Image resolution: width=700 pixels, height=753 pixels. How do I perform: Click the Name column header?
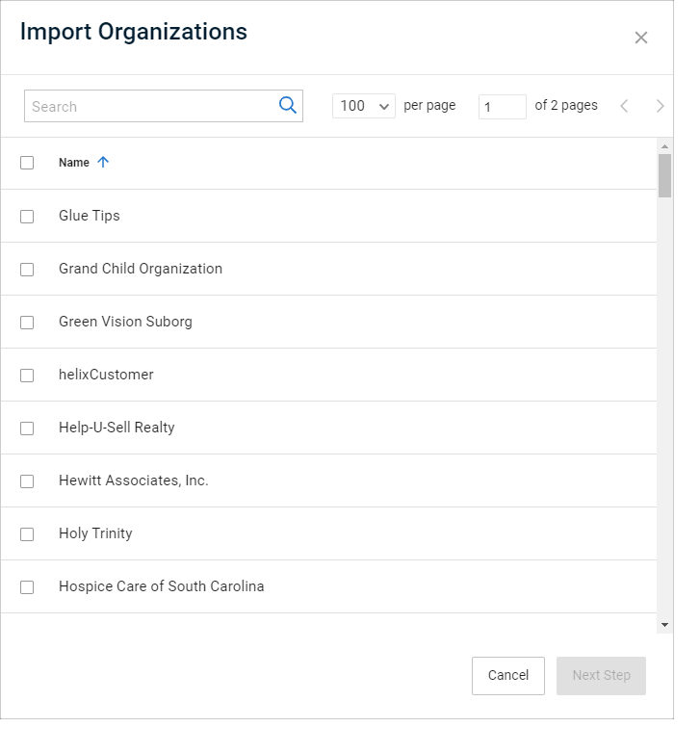pos(74,163)
